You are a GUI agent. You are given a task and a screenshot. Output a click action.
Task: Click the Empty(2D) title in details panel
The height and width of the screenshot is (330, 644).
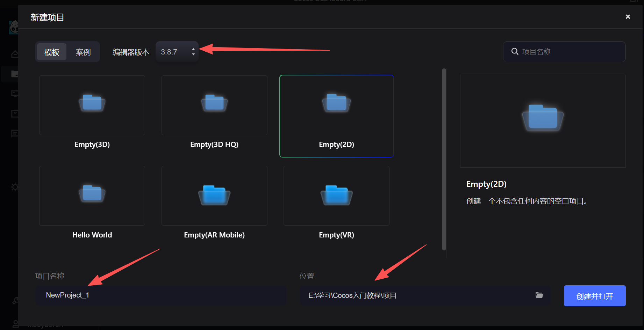[486, 184]
